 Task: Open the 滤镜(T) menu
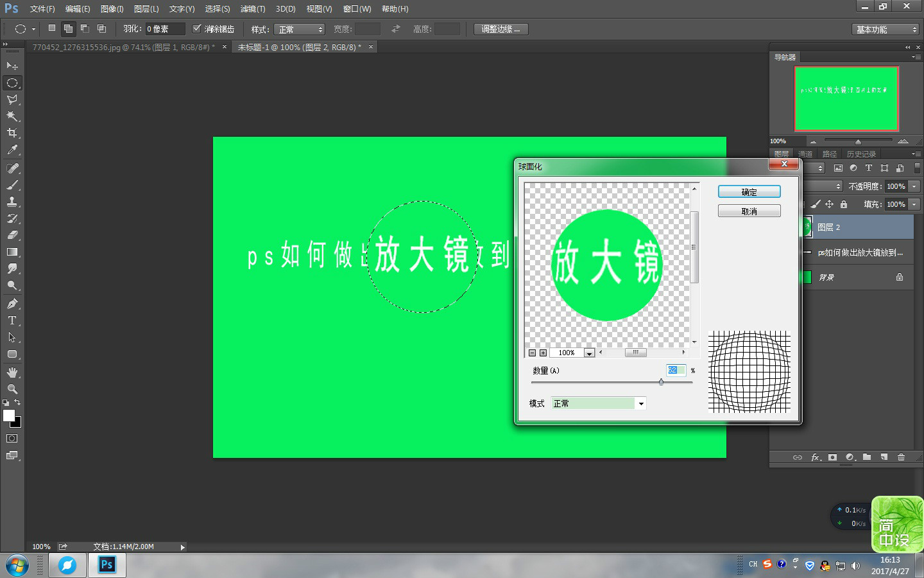click(253, 9)
